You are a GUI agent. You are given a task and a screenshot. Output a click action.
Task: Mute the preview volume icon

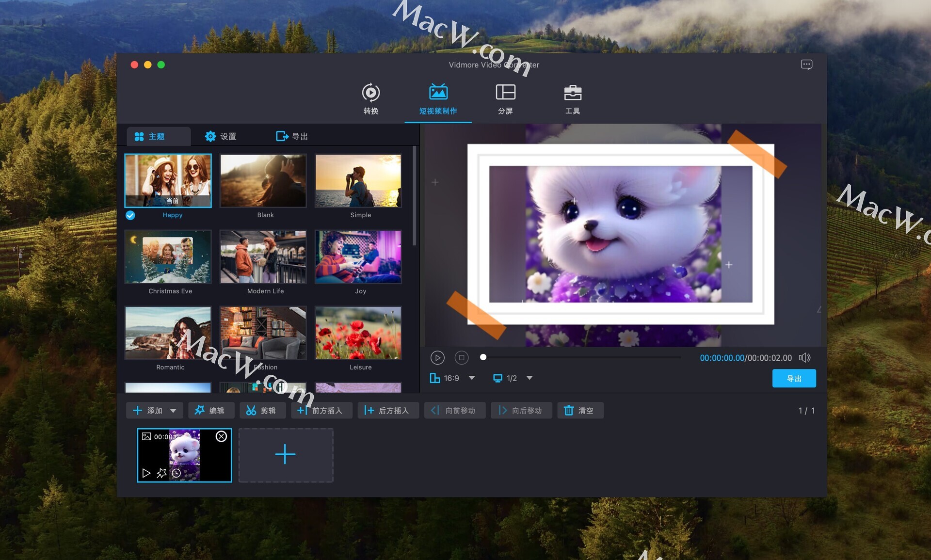805,358
